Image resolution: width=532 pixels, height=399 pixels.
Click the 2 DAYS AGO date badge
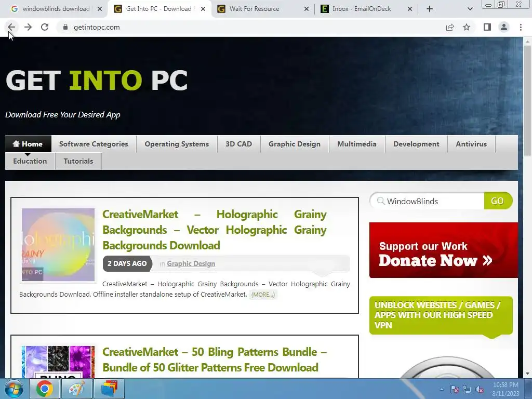click(127, 263)
